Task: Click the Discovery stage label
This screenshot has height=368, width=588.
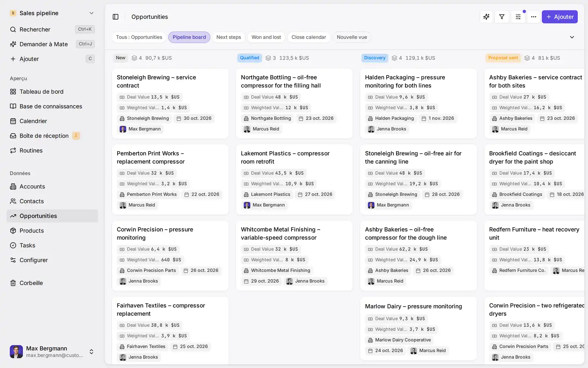Action: 374,58
